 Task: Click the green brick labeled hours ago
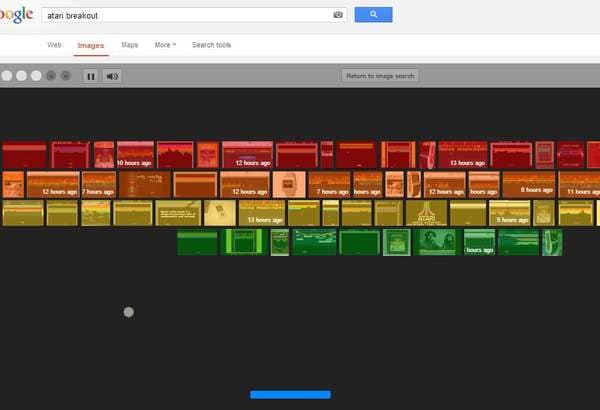[x=479, y=242]
